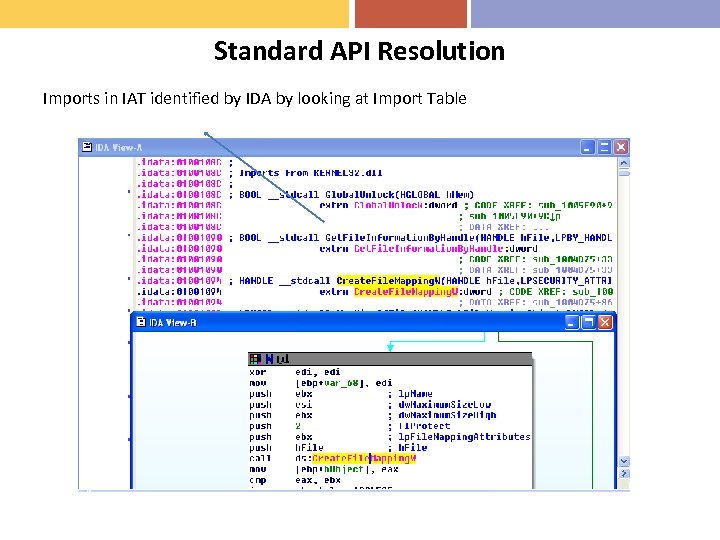The image size is (720, 540).
Task: Click the 'push 2' instruction operand
Action: [298, 426]
